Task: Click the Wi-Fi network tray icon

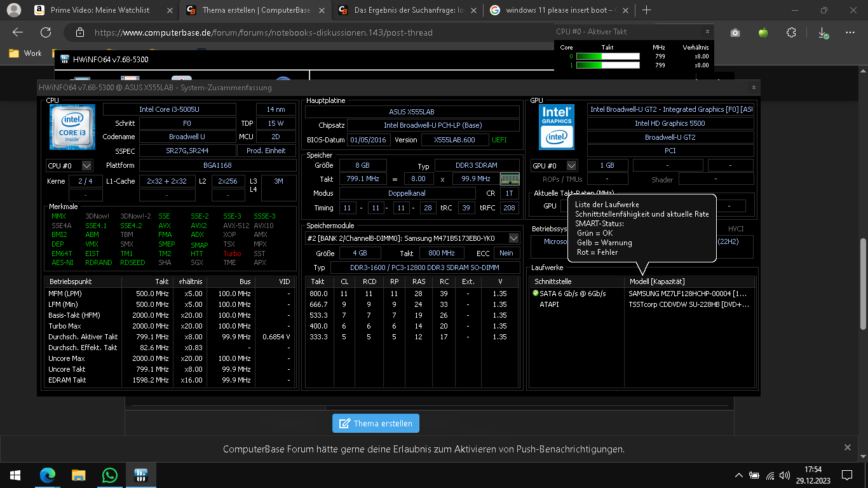Action: [770, 475]
